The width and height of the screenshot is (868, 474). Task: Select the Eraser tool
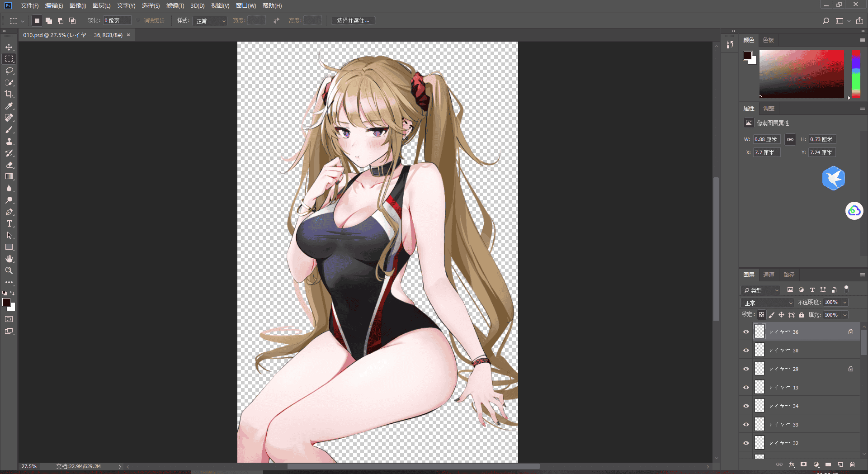pyautogui.click(x=9, y=165)
